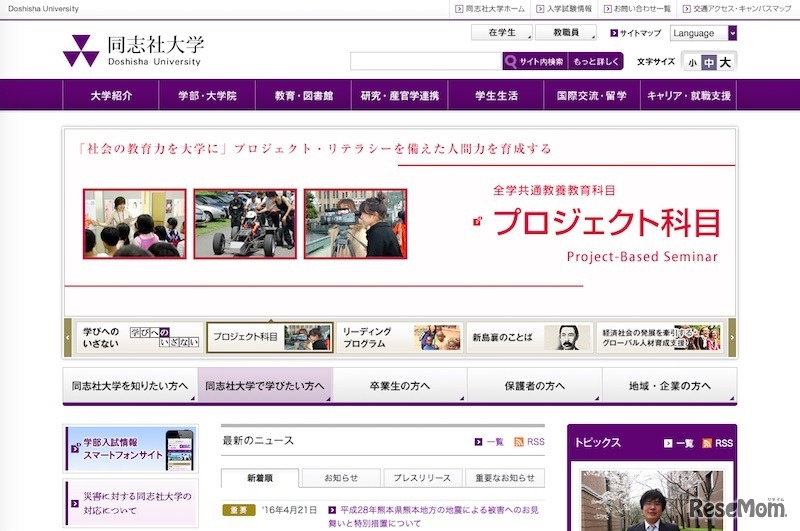
Task: Select 学びへのいざない carousel thumbnail
Action: point(139,337)
